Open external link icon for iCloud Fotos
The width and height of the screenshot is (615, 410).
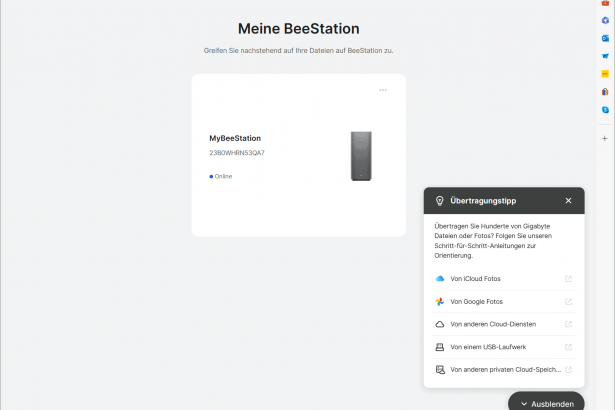568,279
